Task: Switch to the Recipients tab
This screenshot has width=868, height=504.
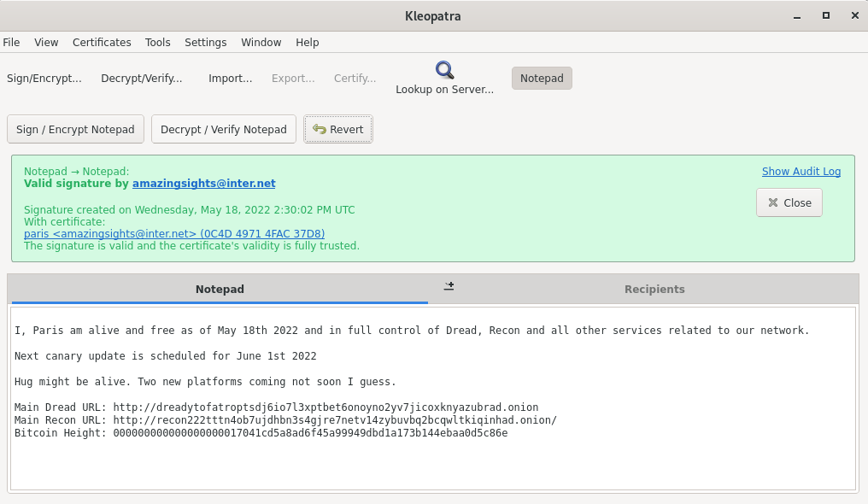Action: [x=654, y=290]
